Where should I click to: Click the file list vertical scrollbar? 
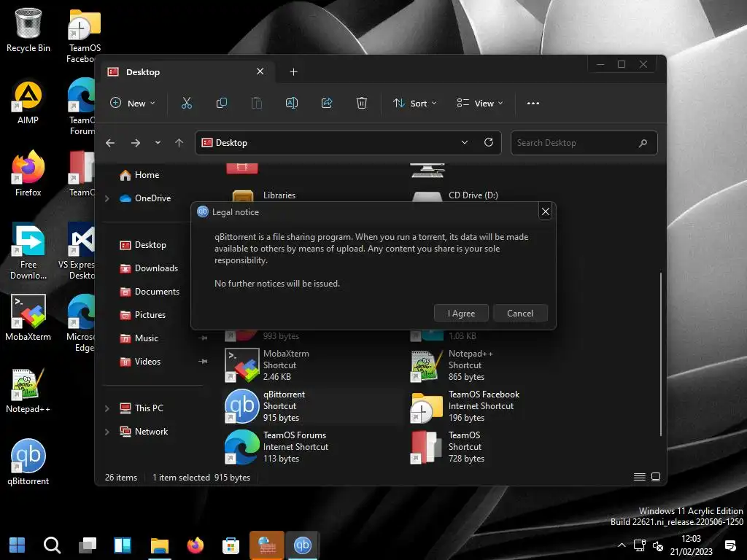coord(661,354)
